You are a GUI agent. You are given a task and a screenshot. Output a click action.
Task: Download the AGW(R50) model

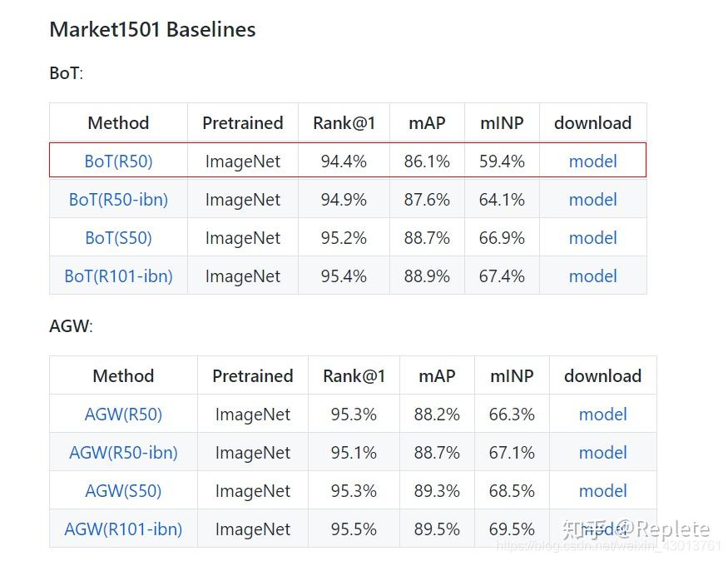tap(602, 414)
